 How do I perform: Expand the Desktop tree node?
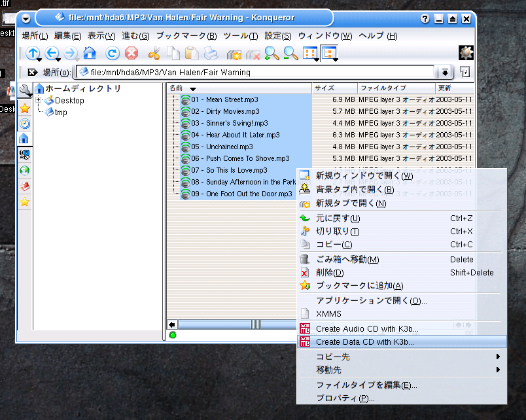click(x=39, y=99)
